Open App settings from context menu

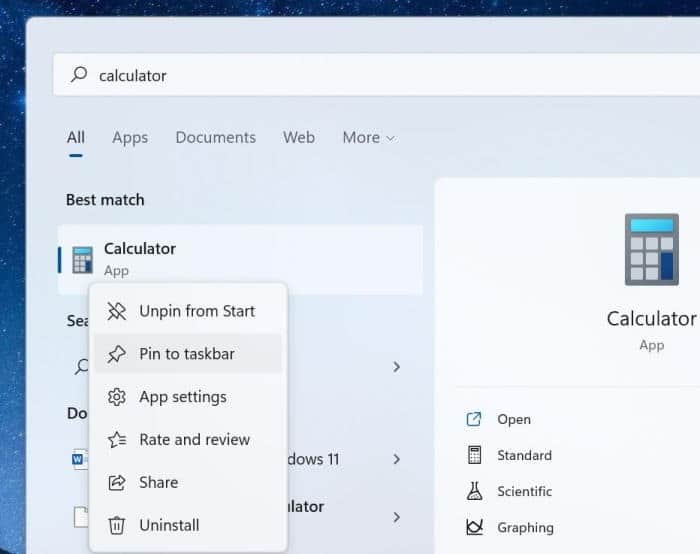coord(188,396)
